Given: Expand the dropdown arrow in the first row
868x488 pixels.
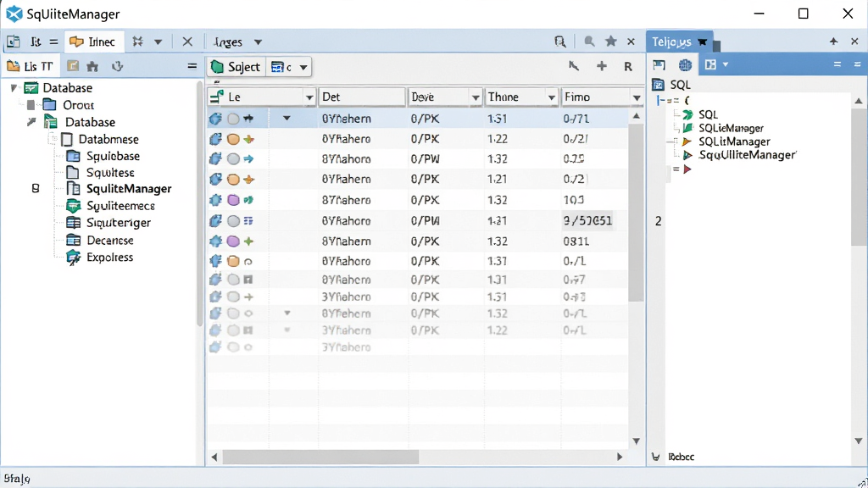Looking at the screenshot, I should click(287, 118).
